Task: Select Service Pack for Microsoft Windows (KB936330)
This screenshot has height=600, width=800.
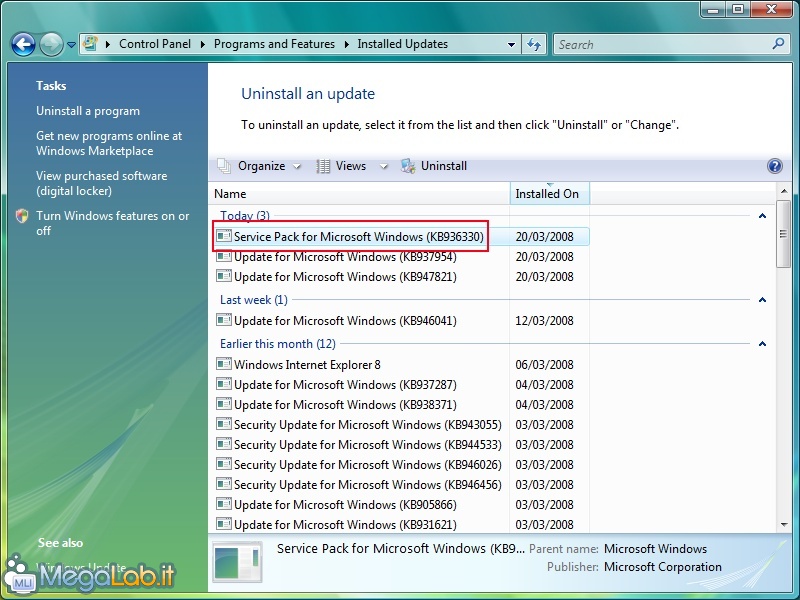Action: pyautogui.click(x=359, y=236)
